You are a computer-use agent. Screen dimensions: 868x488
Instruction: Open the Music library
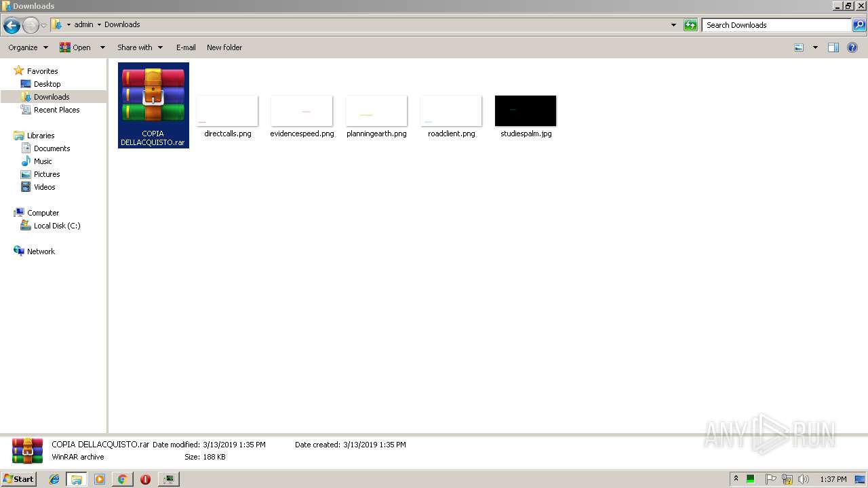click(x=43, y=161)
